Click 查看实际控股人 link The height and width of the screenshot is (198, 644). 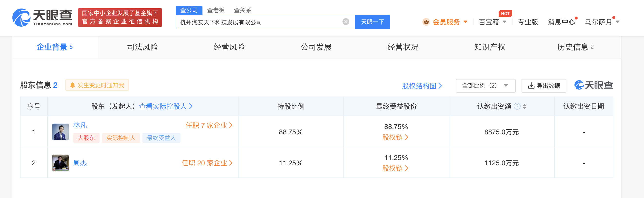pos(166,107)
